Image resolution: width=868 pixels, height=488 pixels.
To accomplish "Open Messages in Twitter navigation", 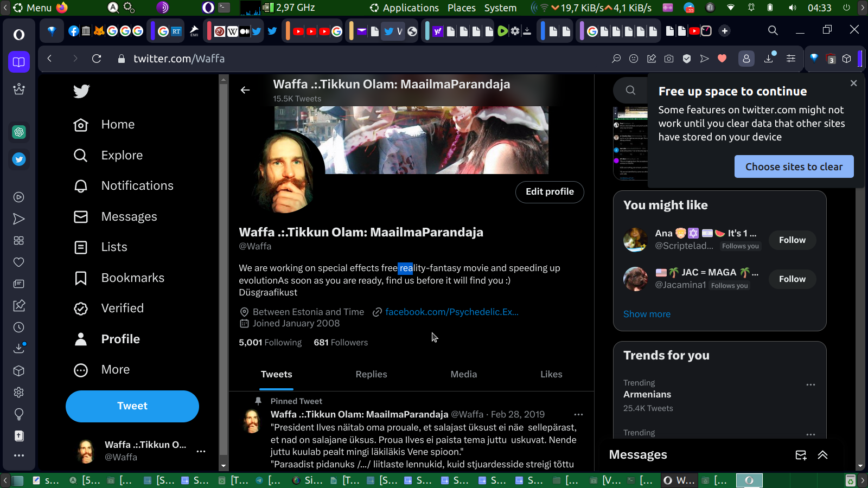I will (116, 217).
